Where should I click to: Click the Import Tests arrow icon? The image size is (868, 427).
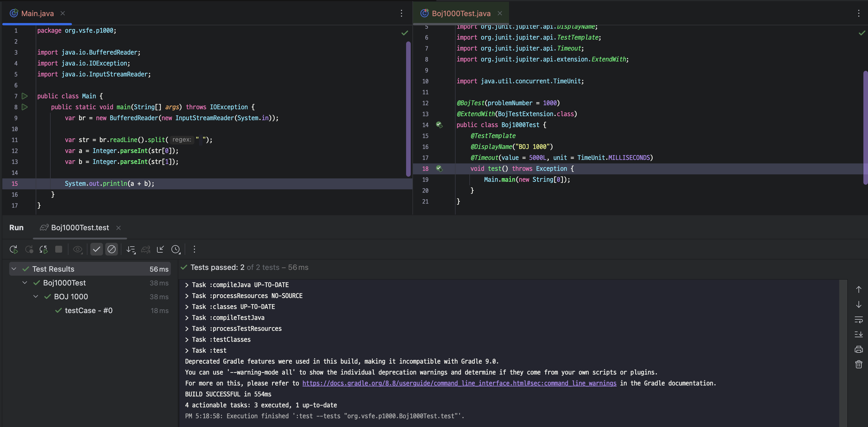[x=160, y=249]
